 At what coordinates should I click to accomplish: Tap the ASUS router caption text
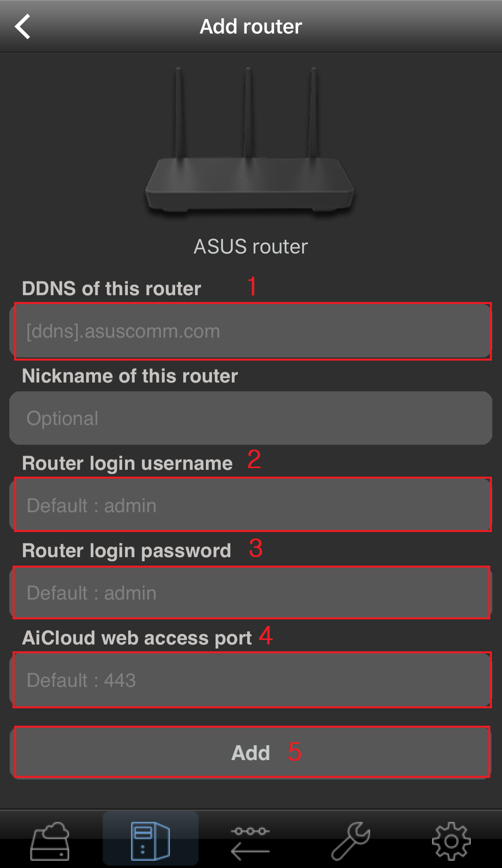tap(251, 246)
